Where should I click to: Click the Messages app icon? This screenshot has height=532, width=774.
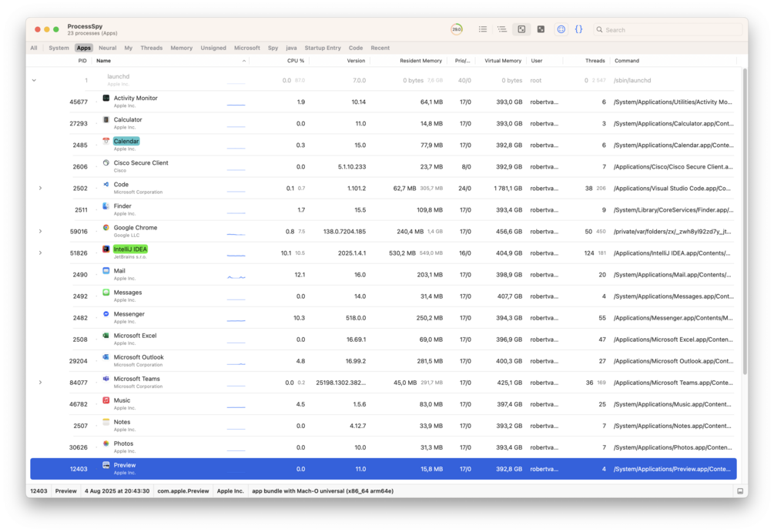(x=106, y=293)
